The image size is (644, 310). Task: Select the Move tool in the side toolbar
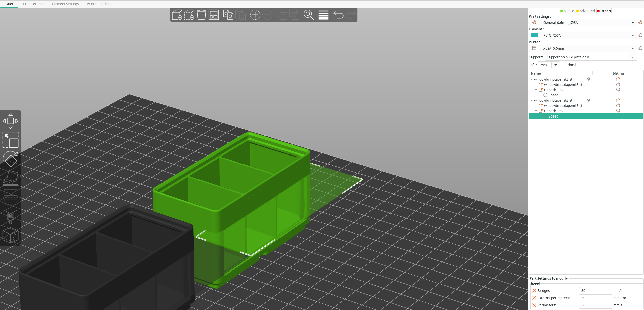11,121
